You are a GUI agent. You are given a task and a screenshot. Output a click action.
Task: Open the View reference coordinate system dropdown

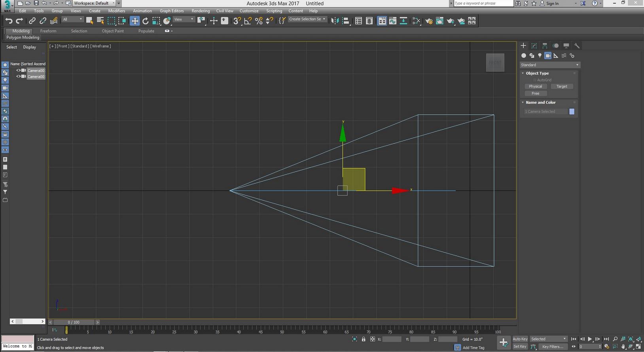(x=184, y=19)
